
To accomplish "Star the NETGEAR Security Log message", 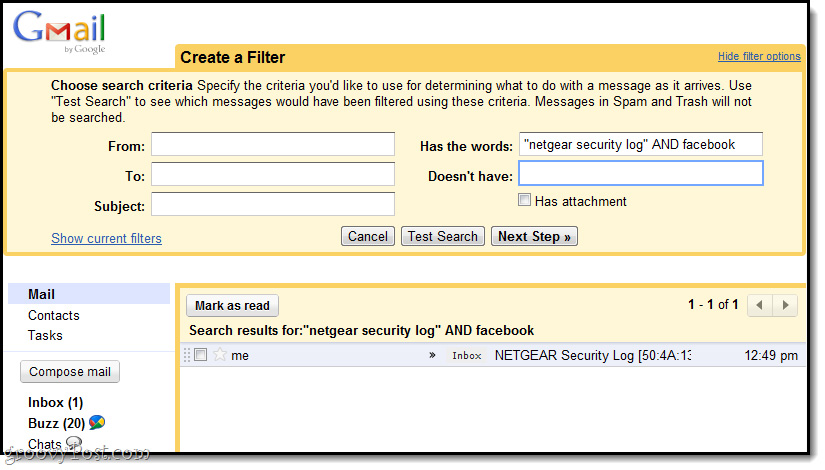I will 220,355.
